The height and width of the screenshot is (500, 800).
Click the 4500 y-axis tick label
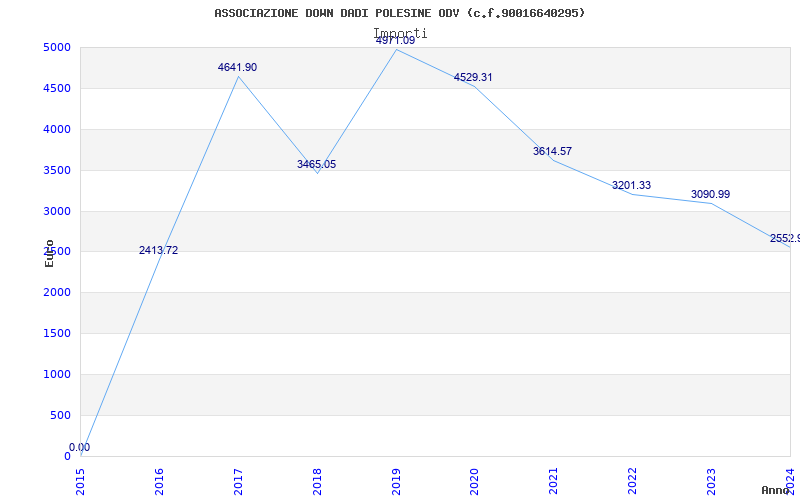click(x=57, y=89)
